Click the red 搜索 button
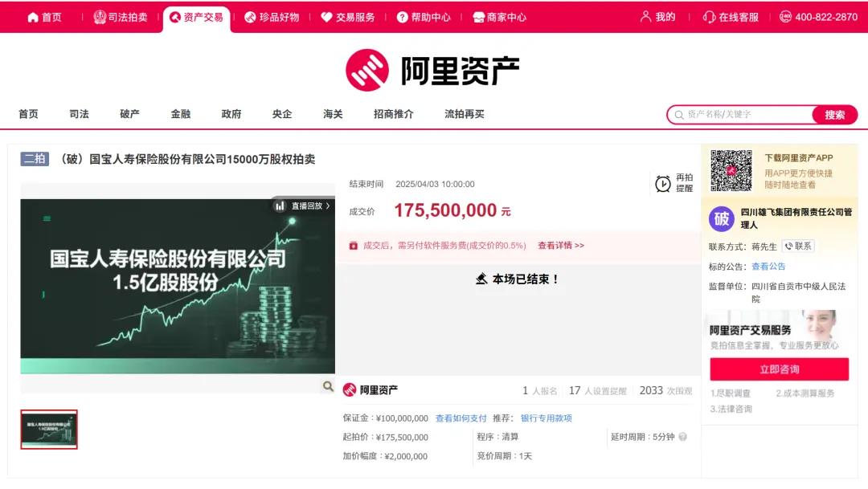The height and width of the screenshot is (489, 868). [x=835, y=115]
